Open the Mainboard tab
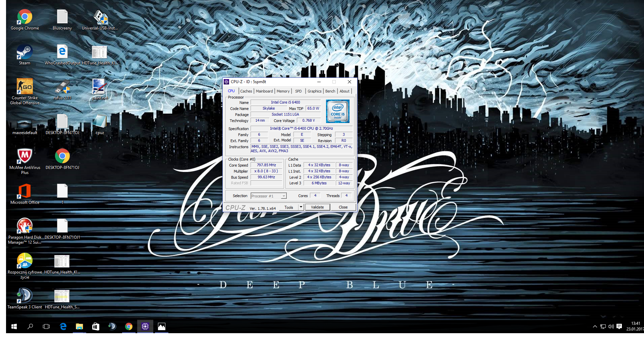 [x=264, y=91]
